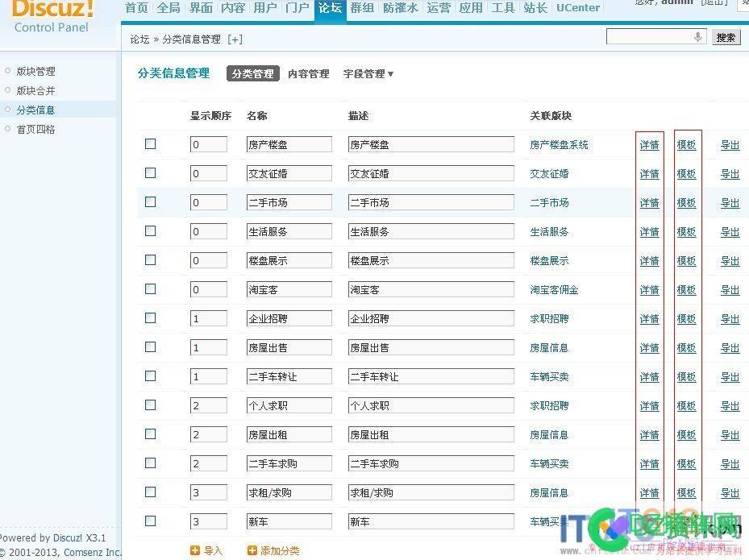
Task: Click the name field containing 二手车求购
Action: [289, 463]
